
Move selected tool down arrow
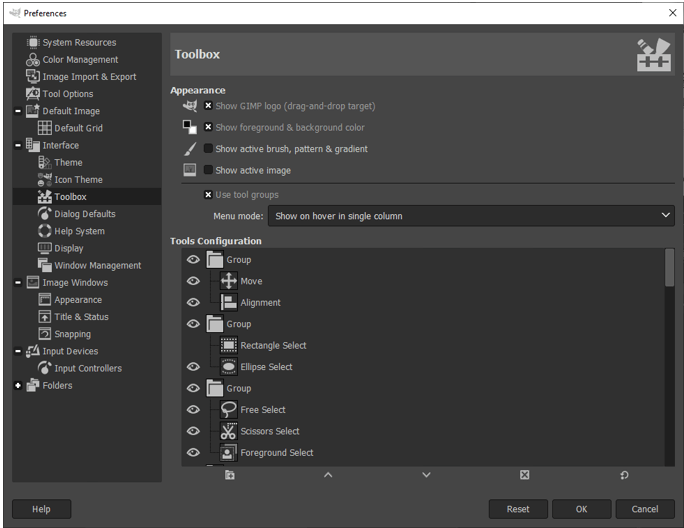click(426, 475)
